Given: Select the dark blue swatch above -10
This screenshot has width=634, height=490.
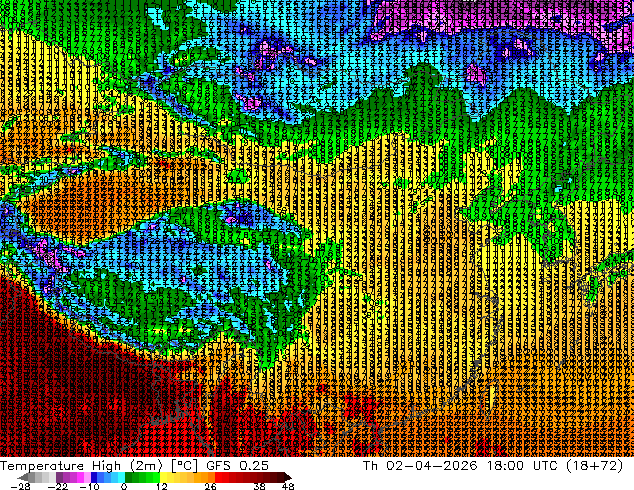Looking at the screenshot, I should coord(94,477).
